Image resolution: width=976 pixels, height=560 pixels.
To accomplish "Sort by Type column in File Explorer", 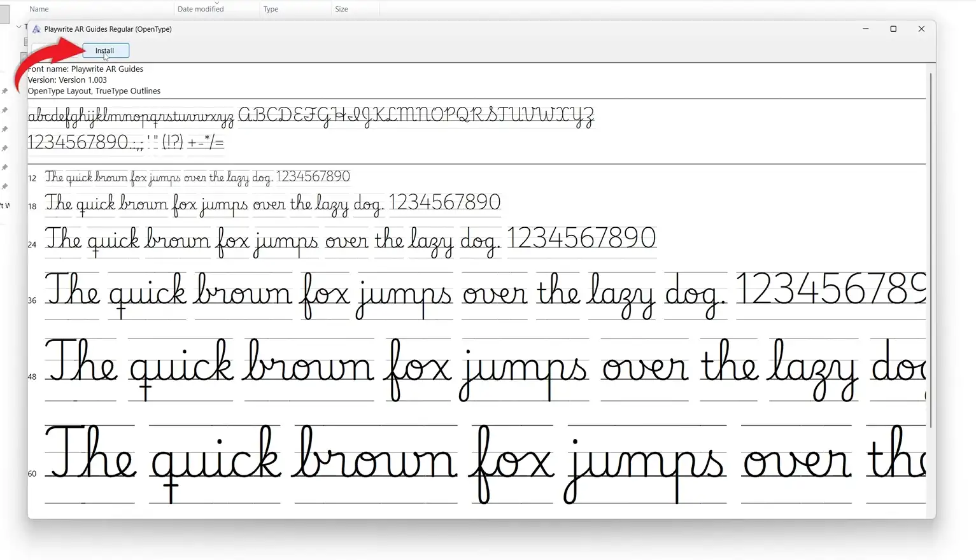I will 271,9.
